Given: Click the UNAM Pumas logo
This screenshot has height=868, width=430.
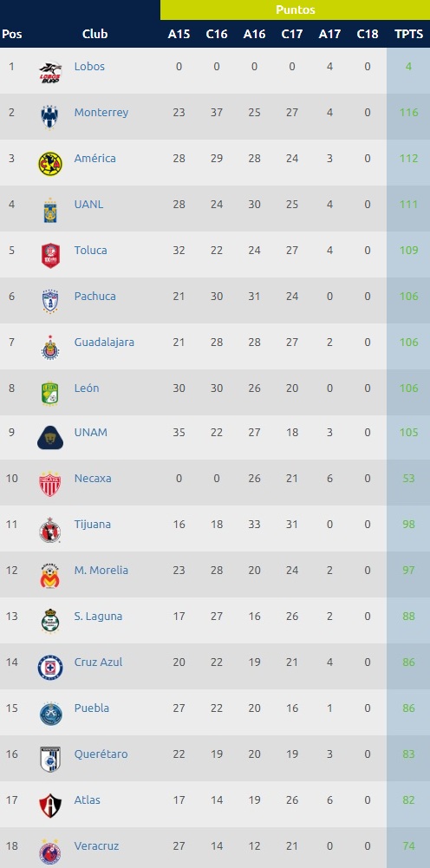Looking at the screenshot, I should pyautogui.click(x=49, y=437).
